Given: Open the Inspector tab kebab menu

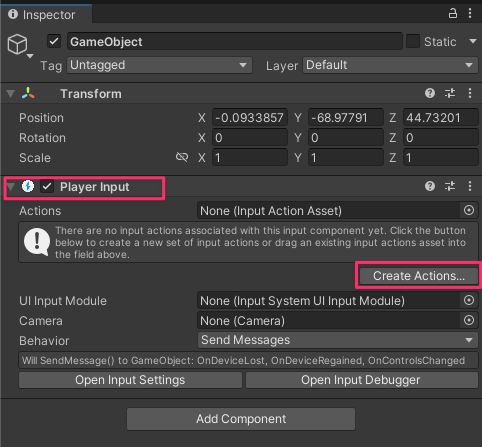Looking at the screenshot, I should [470, 14].
